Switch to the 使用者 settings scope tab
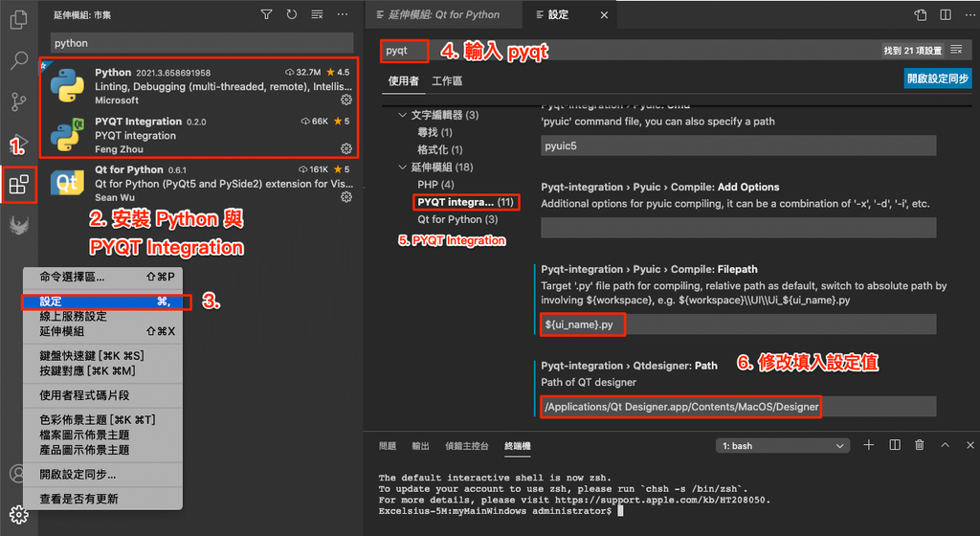 pos(403,81)
